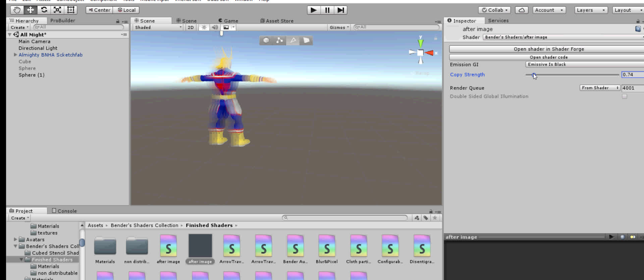Enable Double Sided Global Illumination checkbox
The width and height of the screenshot is (644, 280).
coord(624,96)
